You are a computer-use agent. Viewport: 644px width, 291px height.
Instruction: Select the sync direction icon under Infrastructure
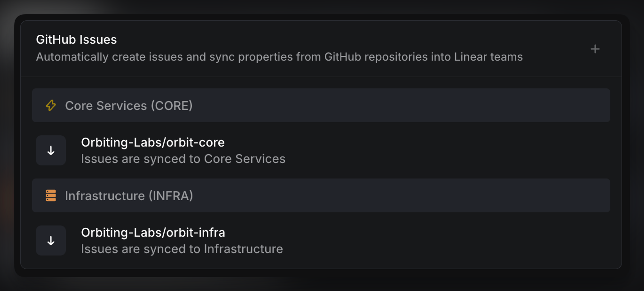tap(51, 241)
